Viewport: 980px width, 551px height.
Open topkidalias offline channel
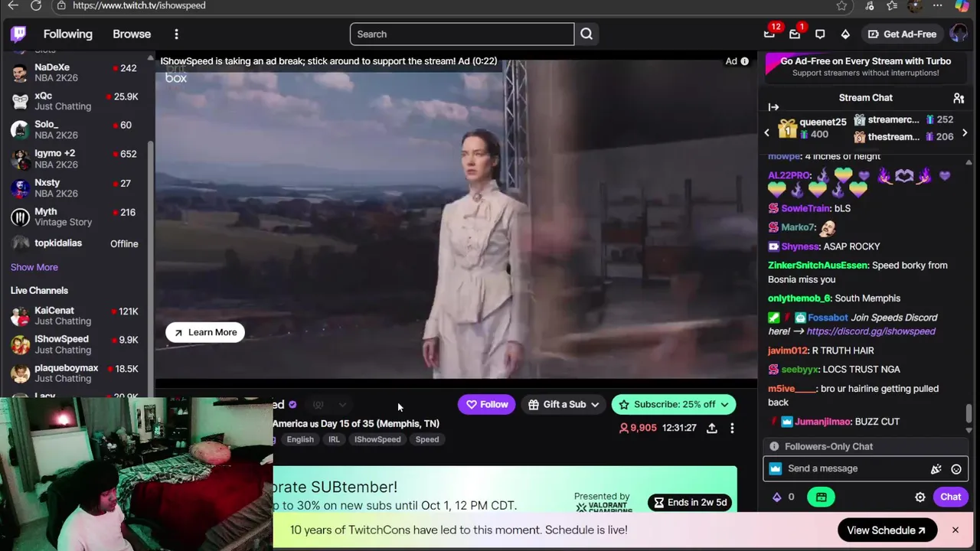point(74,243)
